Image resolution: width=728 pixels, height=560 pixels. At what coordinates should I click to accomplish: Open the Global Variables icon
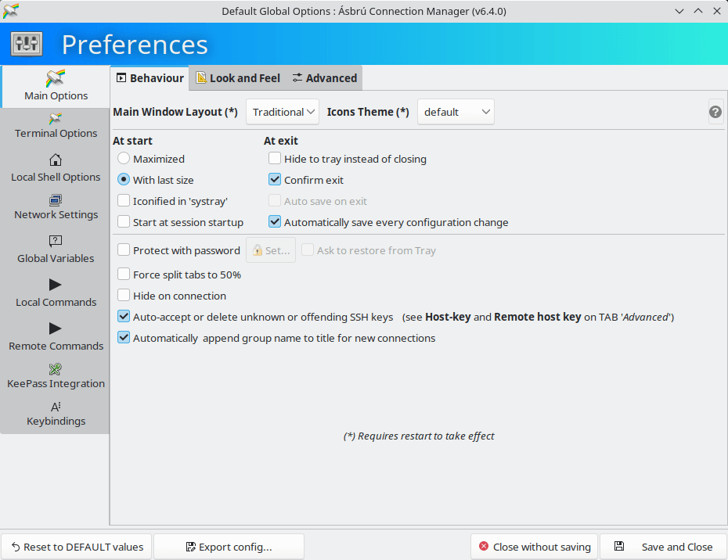tap(56, 240)
